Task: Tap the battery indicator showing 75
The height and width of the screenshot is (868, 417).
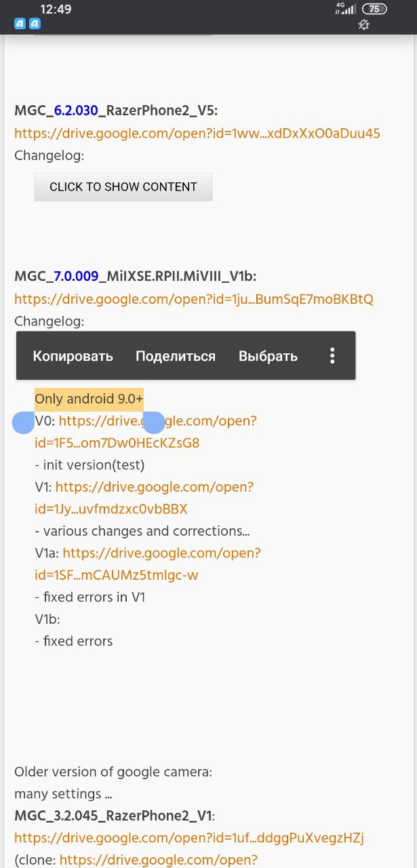Action: click(374, 9)
